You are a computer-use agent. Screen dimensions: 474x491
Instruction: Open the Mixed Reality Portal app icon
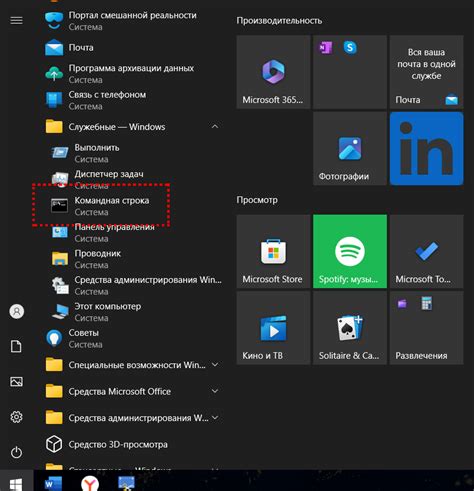[x=54, y=20]
